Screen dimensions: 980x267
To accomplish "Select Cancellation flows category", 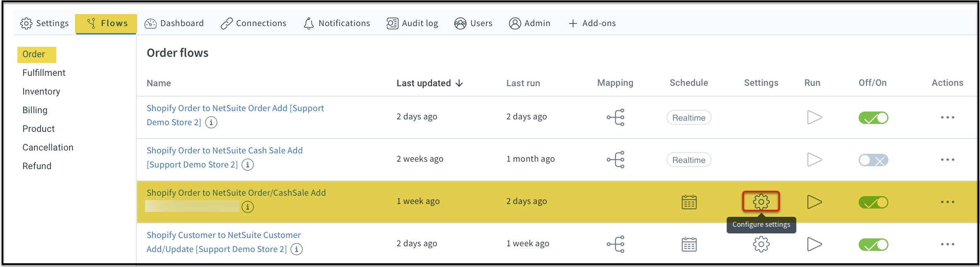I will click(48, 148).
